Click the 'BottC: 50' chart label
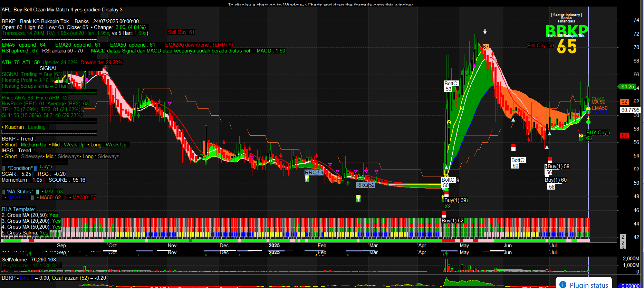This screenshot has width=644, height=288. (x=448, y=182)
